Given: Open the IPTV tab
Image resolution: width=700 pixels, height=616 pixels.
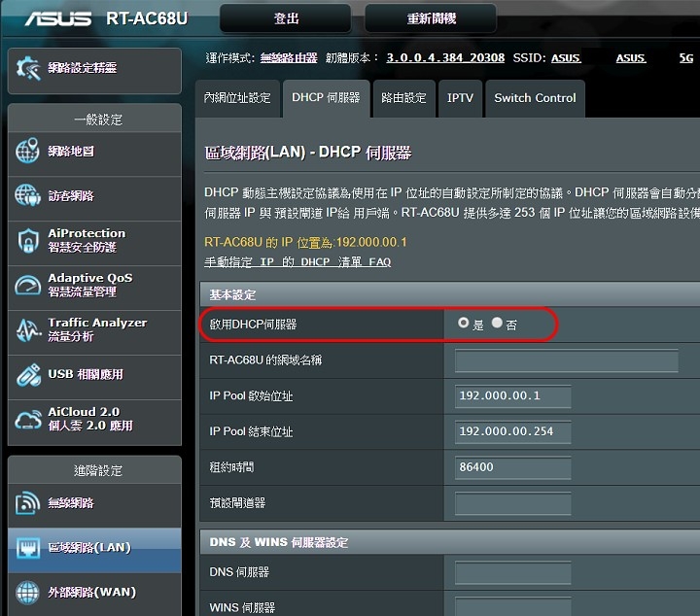Looking at the screenshot, I should click(460, 98).
